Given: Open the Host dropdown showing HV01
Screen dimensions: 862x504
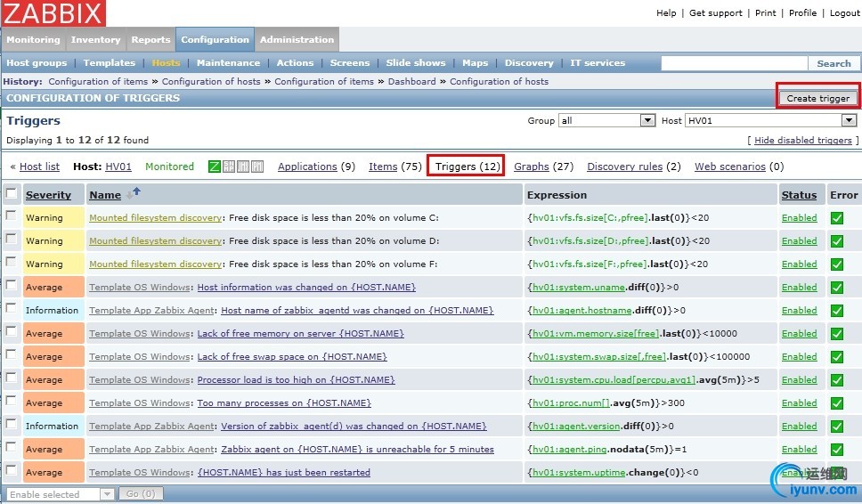Looking at the screenshot, I should click(771, 120).
